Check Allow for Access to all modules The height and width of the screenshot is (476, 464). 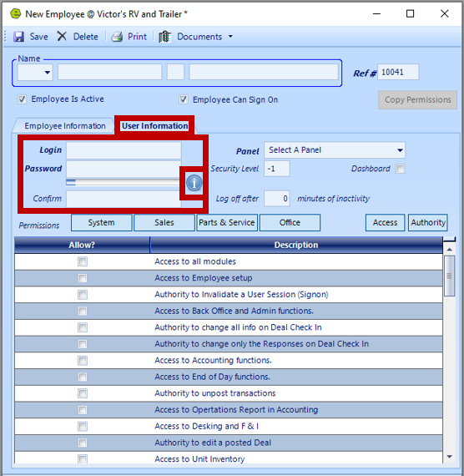[x=83, y=261]
